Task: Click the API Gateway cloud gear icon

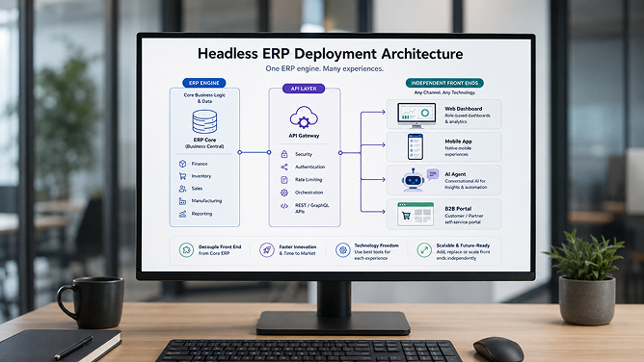Action: 304,118
